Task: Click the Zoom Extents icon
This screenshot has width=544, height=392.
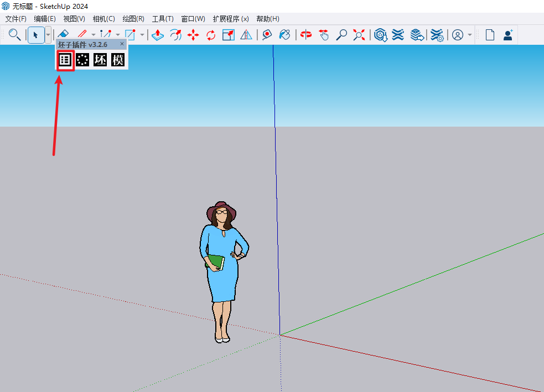Action: (360, 35)
